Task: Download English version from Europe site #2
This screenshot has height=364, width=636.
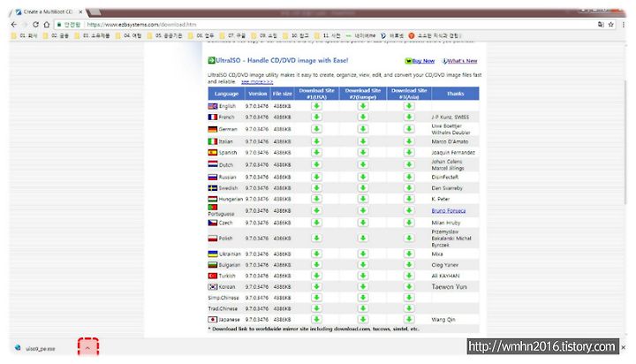Action: (x=363, y=106)
